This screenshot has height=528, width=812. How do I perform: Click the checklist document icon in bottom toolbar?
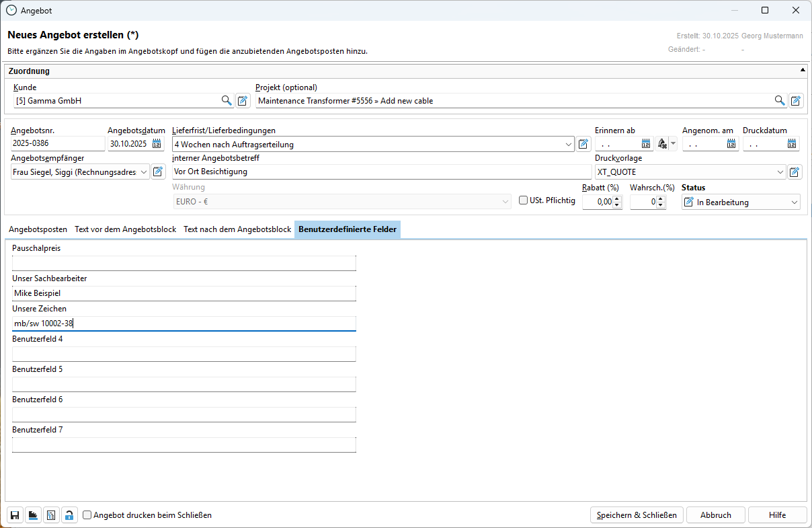(51, 515)
